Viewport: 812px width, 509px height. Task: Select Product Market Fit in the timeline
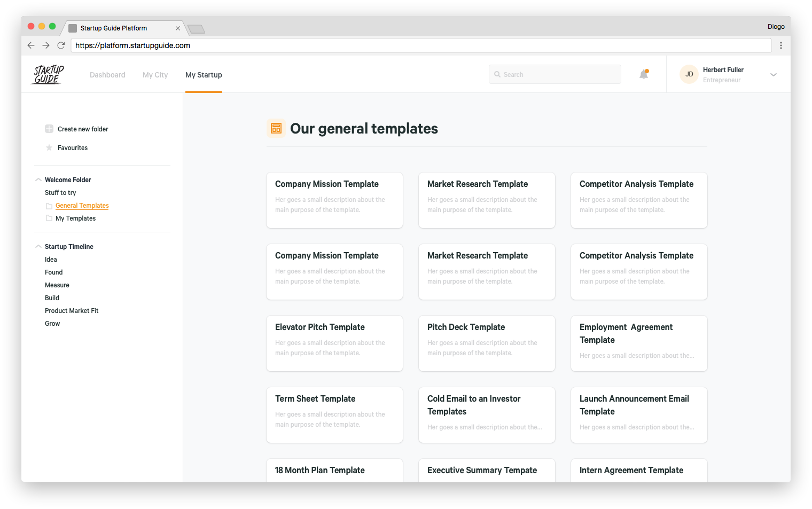(72, 310)
